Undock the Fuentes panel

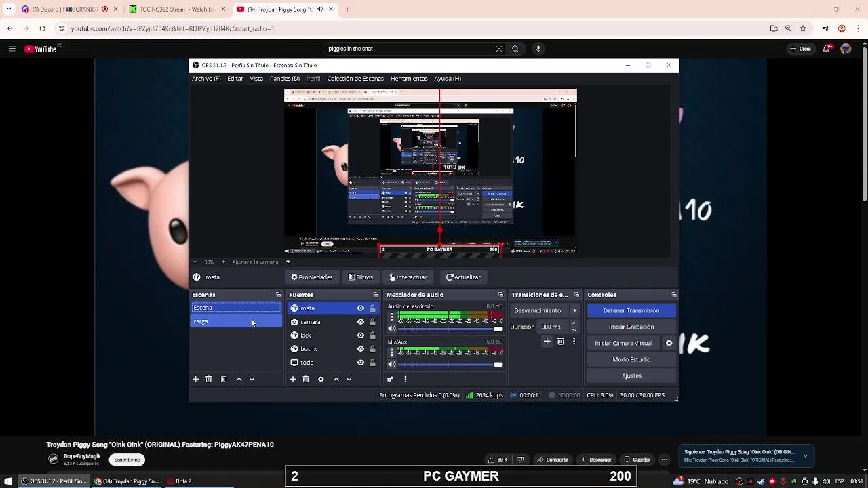[x=376, y=295]
